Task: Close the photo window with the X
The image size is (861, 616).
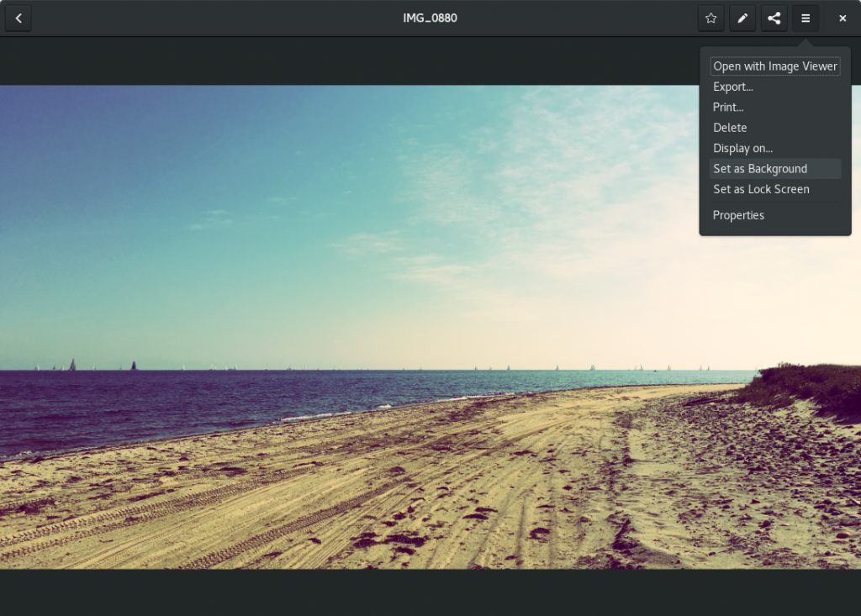Action: pyautogui.click(x=843, y=18)
